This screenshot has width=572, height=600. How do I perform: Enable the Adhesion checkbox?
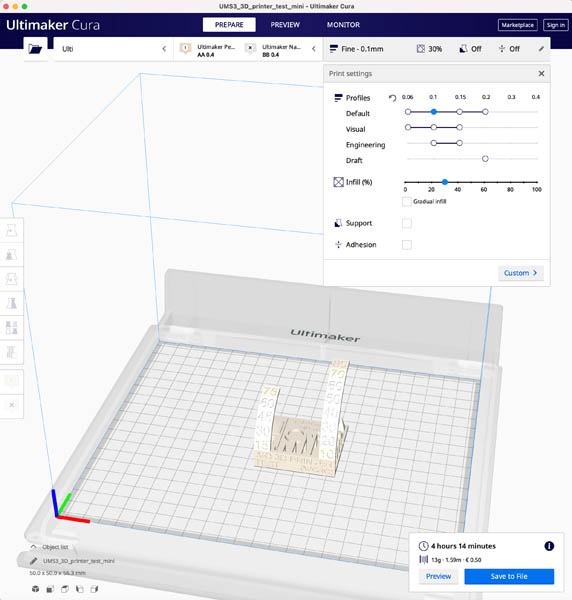coord(407,245)
